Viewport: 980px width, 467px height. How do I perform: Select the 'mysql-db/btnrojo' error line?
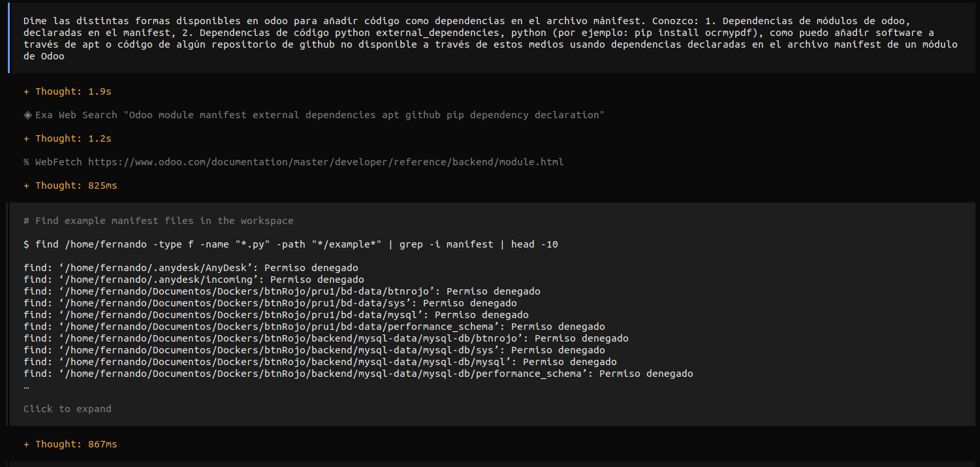pos(326,338)
